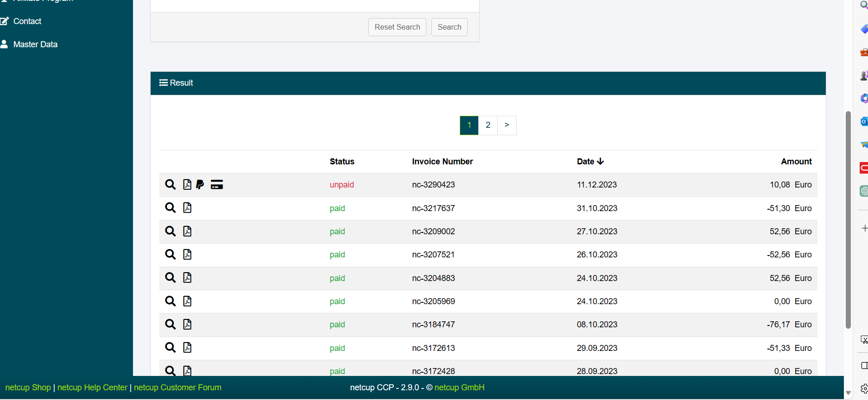
Task: Pay invoice nc-3290423 by credit card
Action: coord(217,185)
